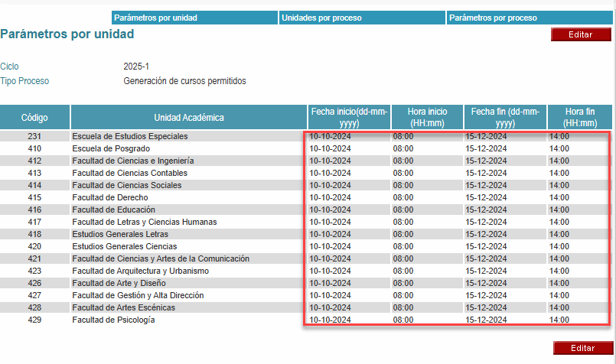Click code 423 for Arquitectura y Urbanismo
Viewport: 616px width, 364px height.
(34, 271)
